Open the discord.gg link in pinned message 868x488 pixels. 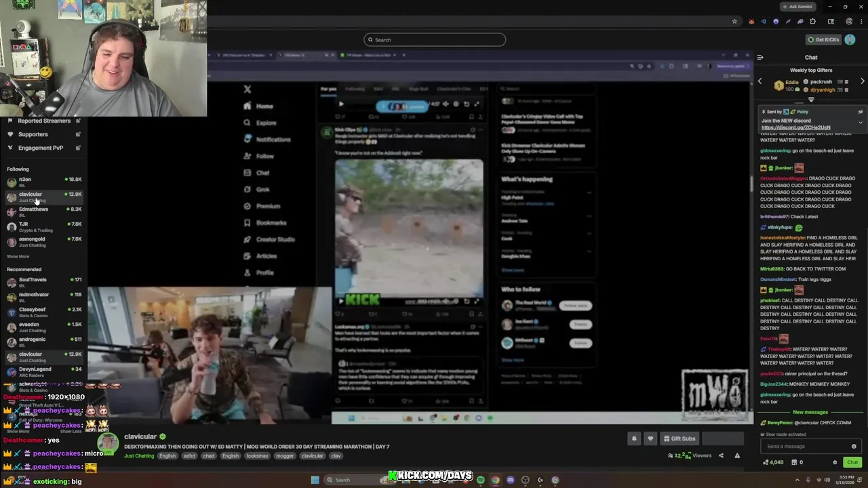pos(795,127)
